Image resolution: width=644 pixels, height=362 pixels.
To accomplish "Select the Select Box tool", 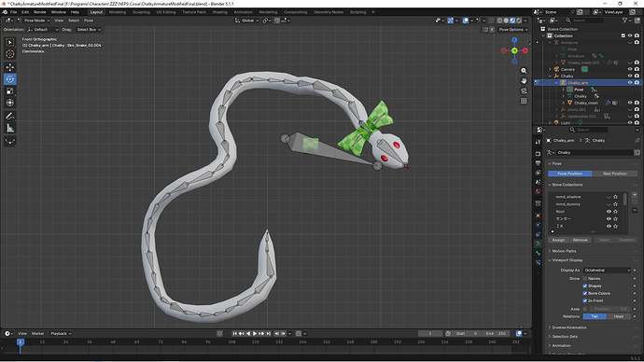I will [10, 42].
